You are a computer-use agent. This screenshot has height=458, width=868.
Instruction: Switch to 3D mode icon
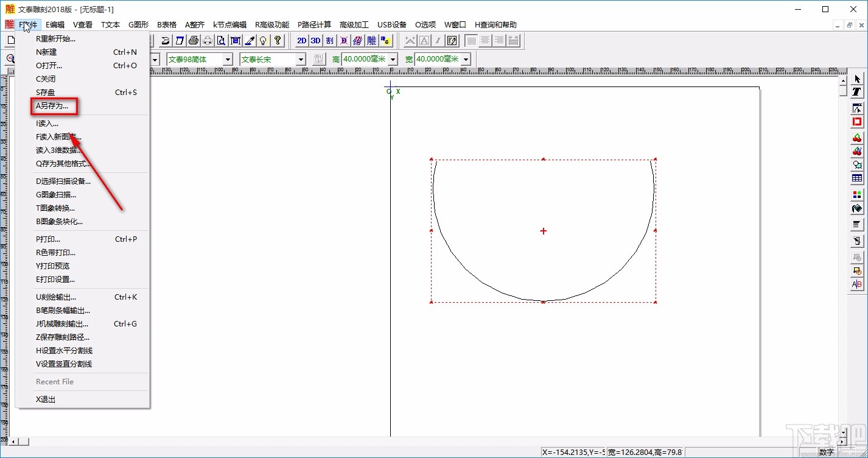coord(315,41)
